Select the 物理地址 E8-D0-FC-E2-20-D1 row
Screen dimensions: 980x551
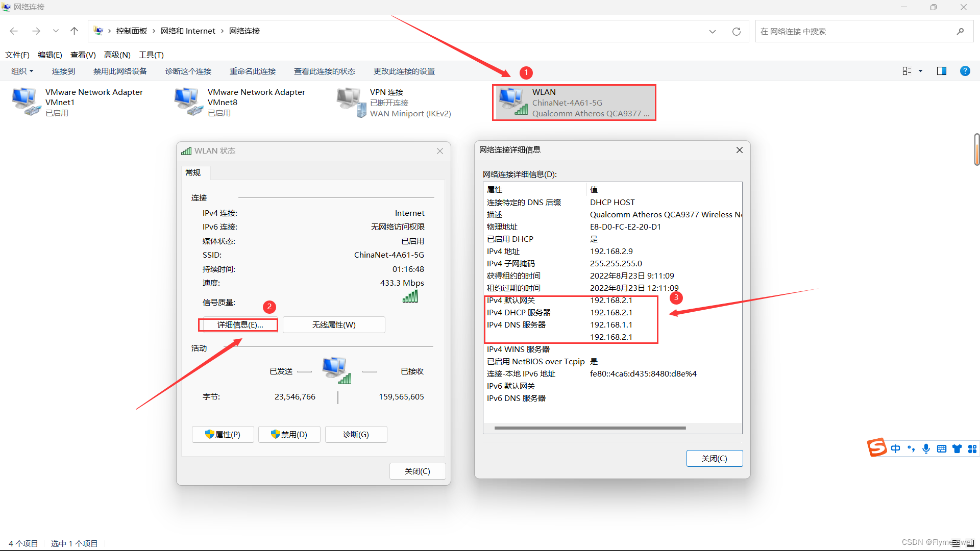coord(612,227)
